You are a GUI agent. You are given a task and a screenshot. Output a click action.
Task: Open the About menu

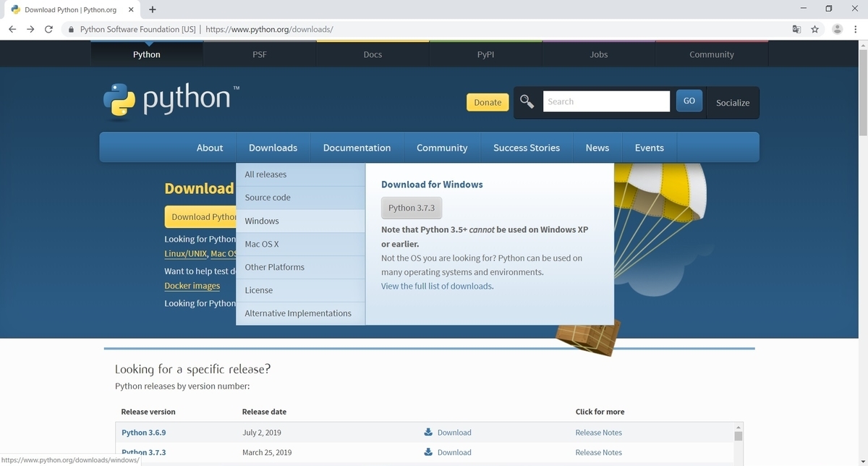pos(210,148)
